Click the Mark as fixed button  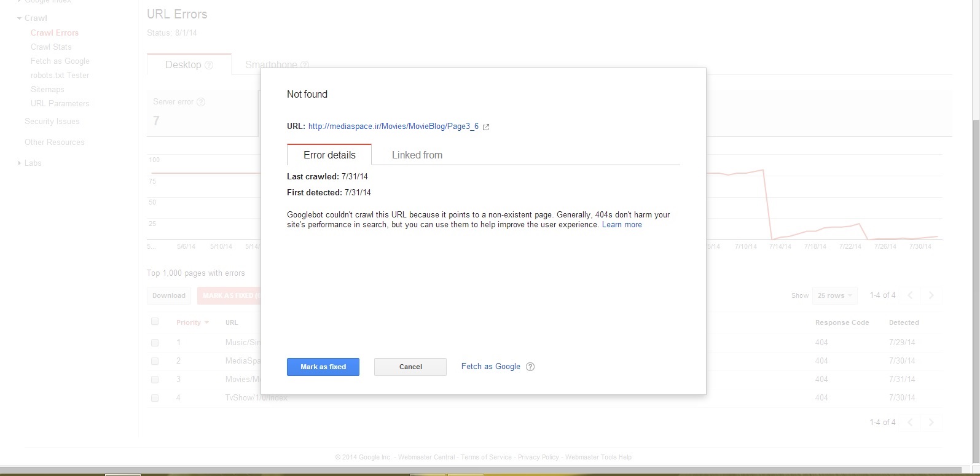point(323,367)
